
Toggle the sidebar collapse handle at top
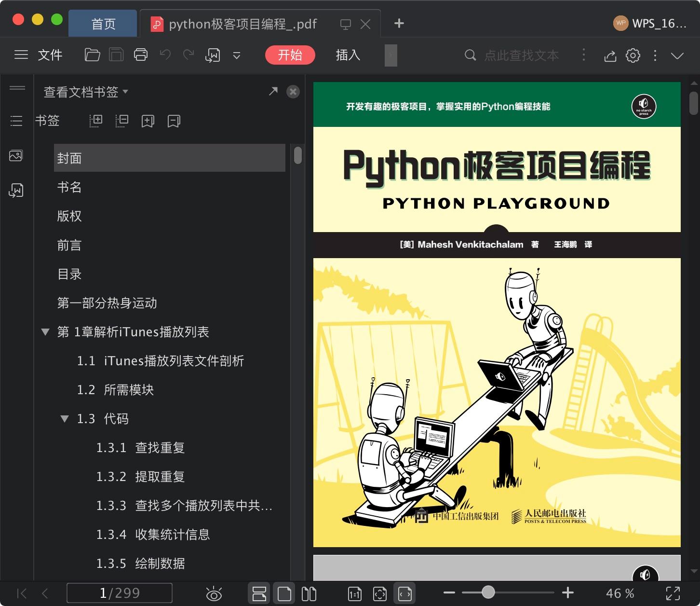17,87
